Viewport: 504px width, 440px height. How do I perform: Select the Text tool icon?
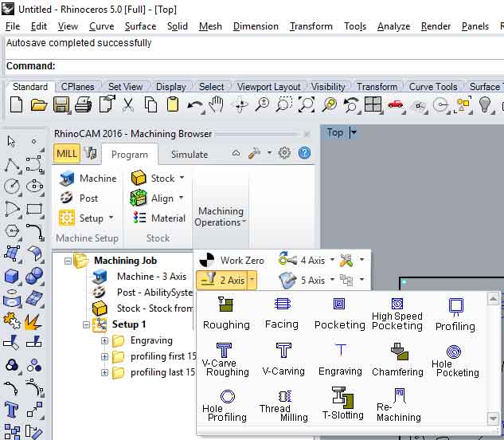tap(11, 410)
